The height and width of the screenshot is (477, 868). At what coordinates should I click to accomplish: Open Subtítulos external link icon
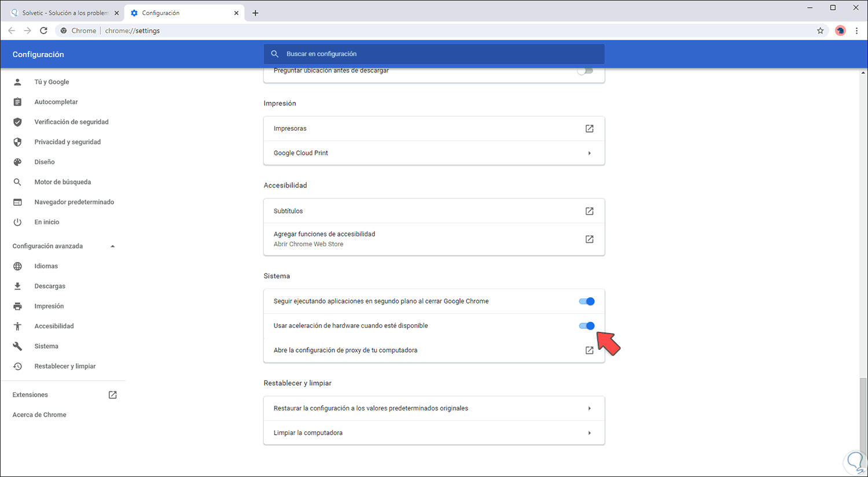pyautogui.click(x=589, y=211)
